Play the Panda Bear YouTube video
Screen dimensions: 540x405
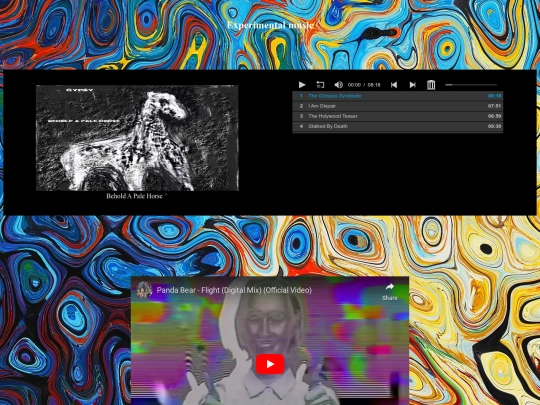(270, 364)
